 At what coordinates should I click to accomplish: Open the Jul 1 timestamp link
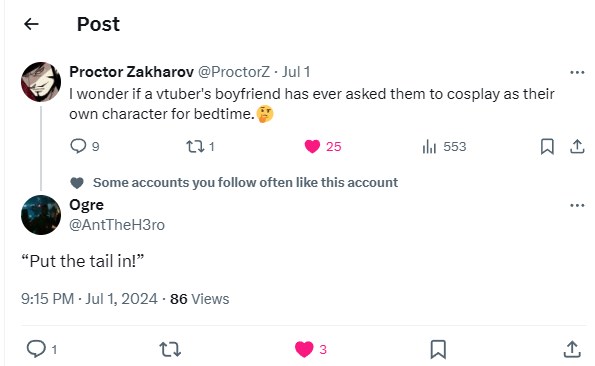296,72
